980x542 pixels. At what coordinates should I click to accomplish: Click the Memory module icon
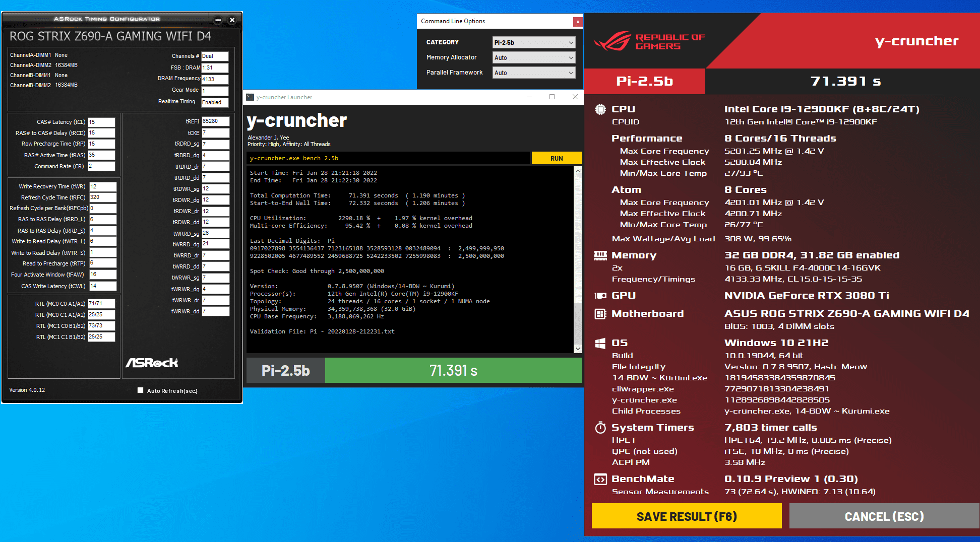coord(600,255)
